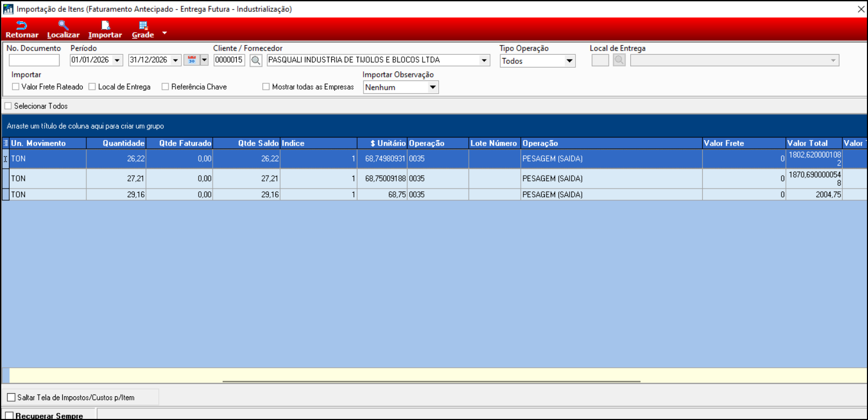
Task: Click unit price cell 68,75009188
Action: (x=382, y=179)
